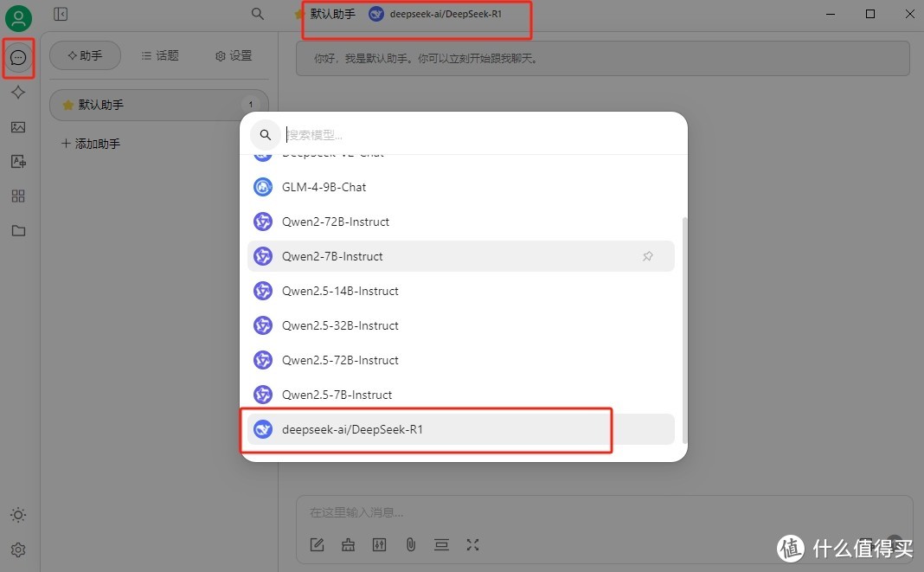The image size is (924, 572).
Task: Pin the Qwen2-7B-Instruct model
Action: [x=648, y=256]
